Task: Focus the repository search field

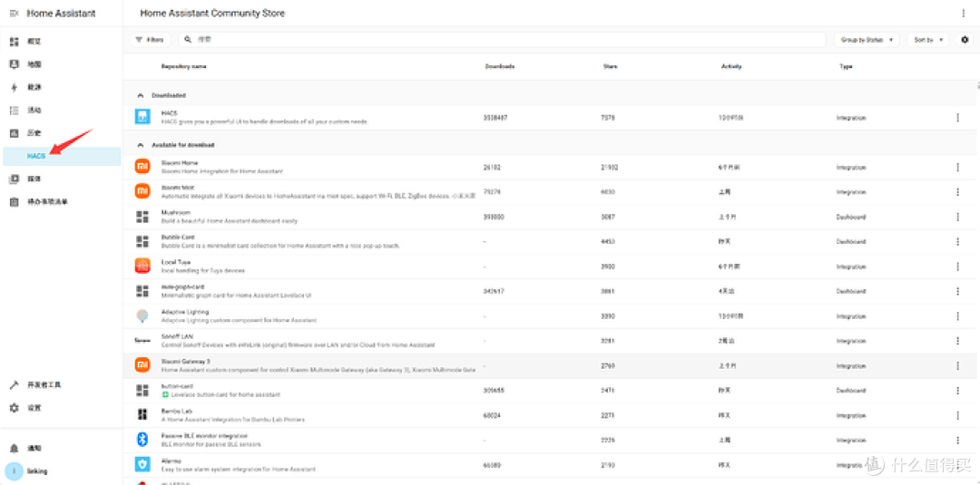Action: 502,39
